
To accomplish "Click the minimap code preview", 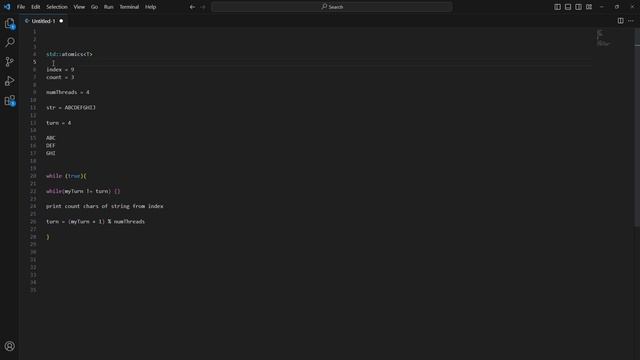I will 603,38.
